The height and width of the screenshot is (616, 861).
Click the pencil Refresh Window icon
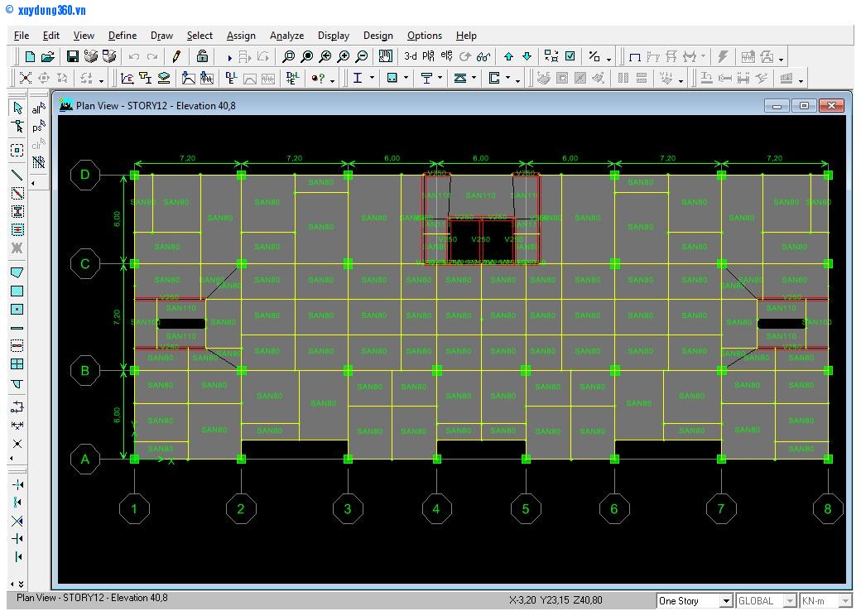pyautogui.click(x=176, y=56)
